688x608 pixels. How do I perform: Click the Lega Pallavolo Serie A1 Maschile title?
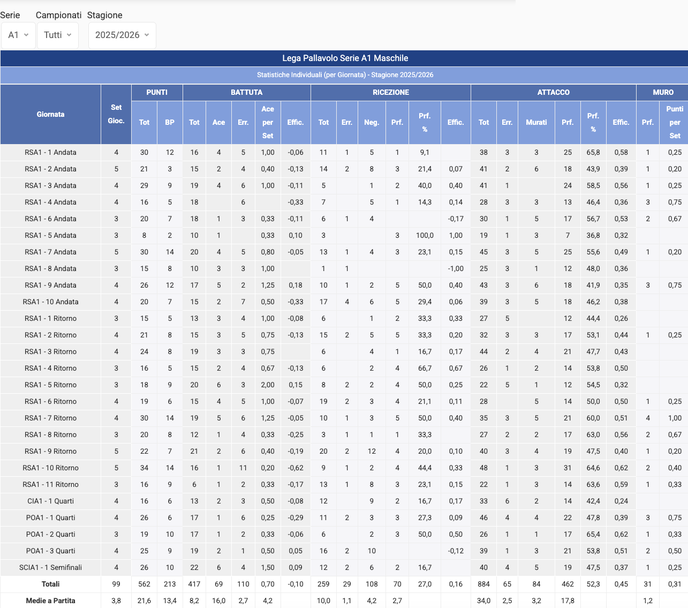pyautogui.click(x=344, y=59)
